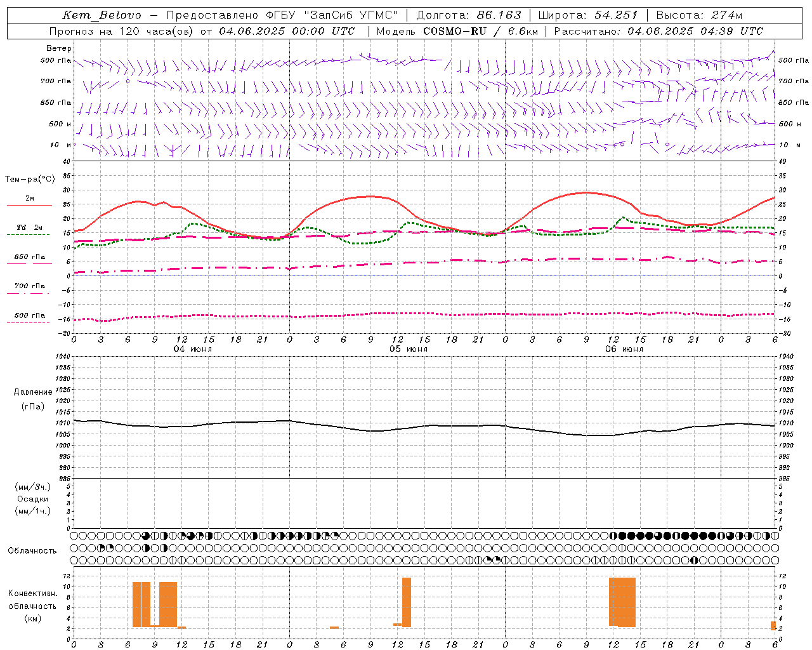Click the latitude value 54.251
The image size is (812, 650).
point(615,15)
